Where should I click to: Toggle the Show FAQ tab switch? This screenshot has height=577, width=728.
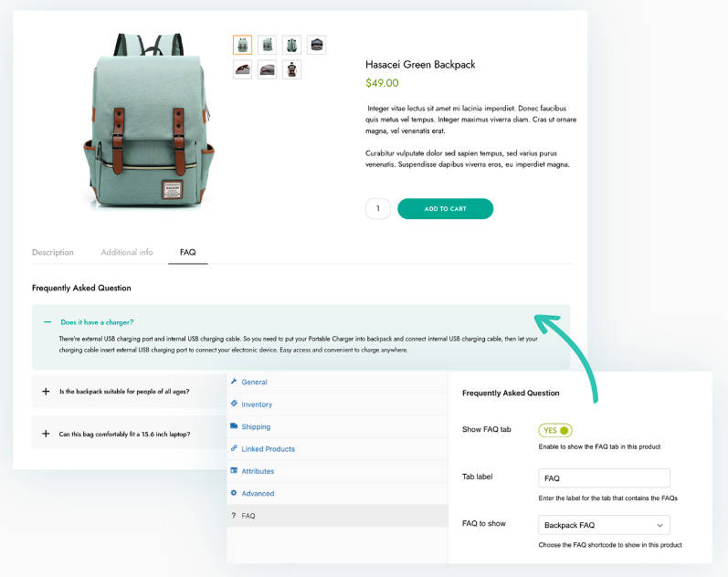pos(555,430)
